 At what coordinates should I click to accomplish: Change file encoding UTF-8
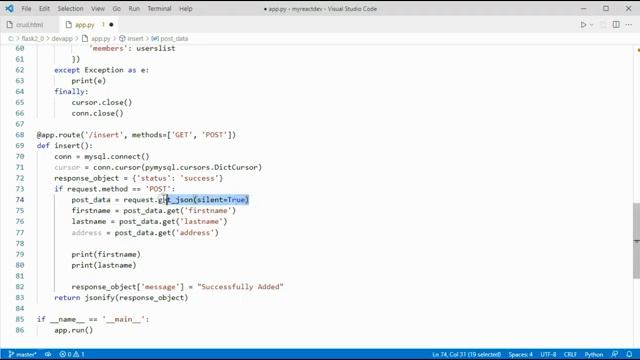548,354
